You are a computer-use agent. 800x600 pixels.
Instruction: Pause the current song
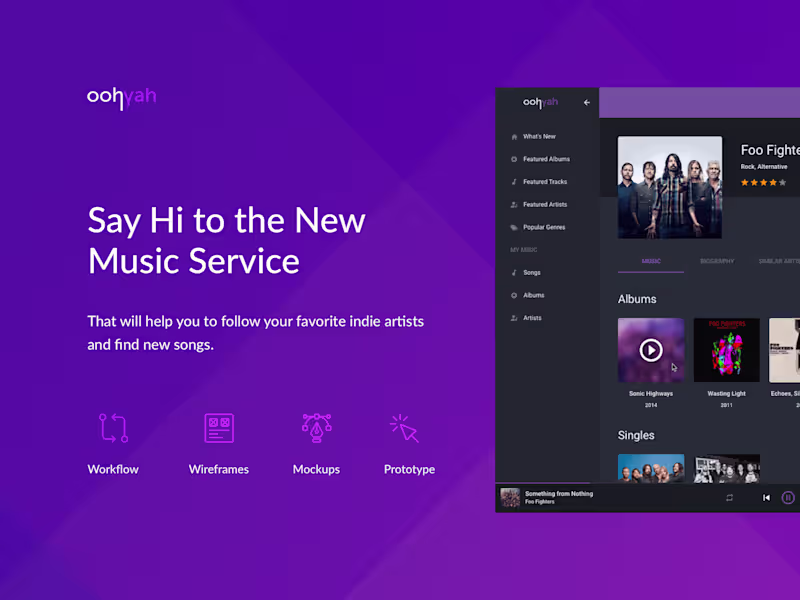788,497
